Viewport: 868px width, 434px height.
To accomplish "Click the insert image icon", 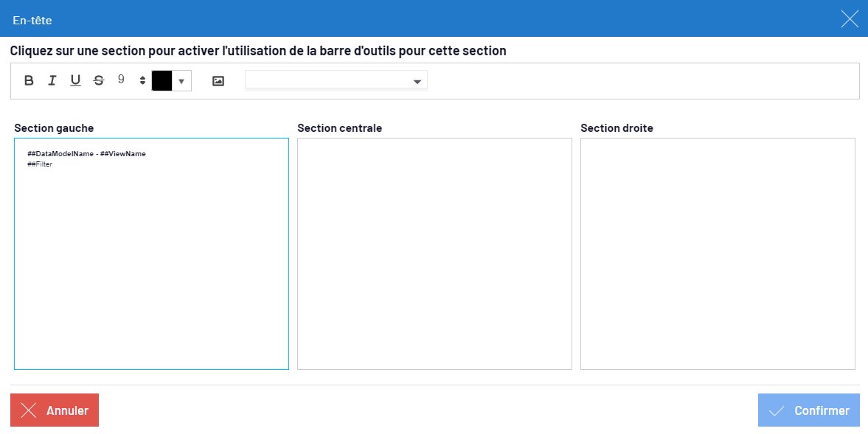I will pos(218,81).
